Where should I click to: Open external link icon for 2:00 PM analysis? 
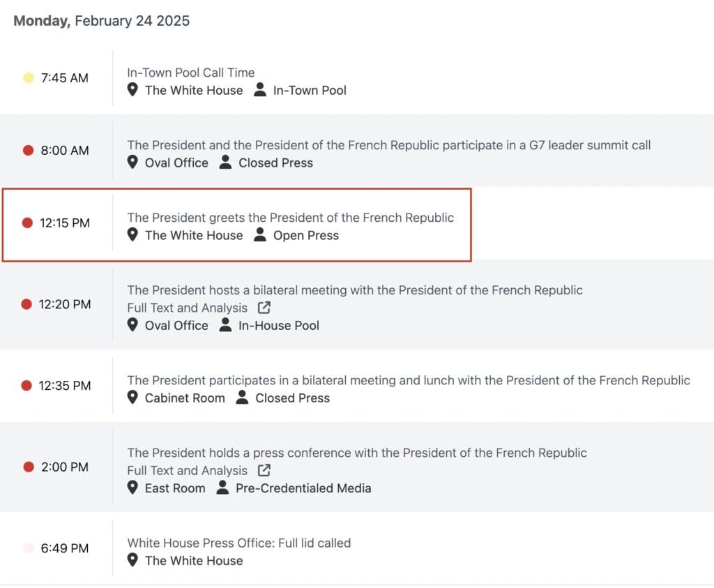coord(264,470)
